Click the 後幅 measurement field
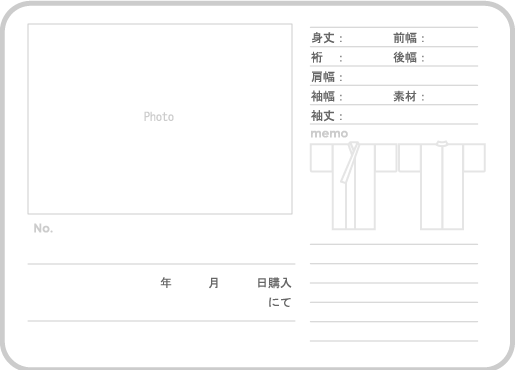 [436, 57]
